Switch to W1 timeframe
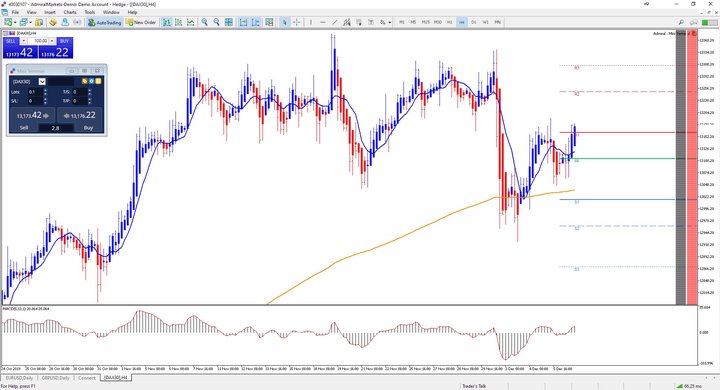 (486, 22)
